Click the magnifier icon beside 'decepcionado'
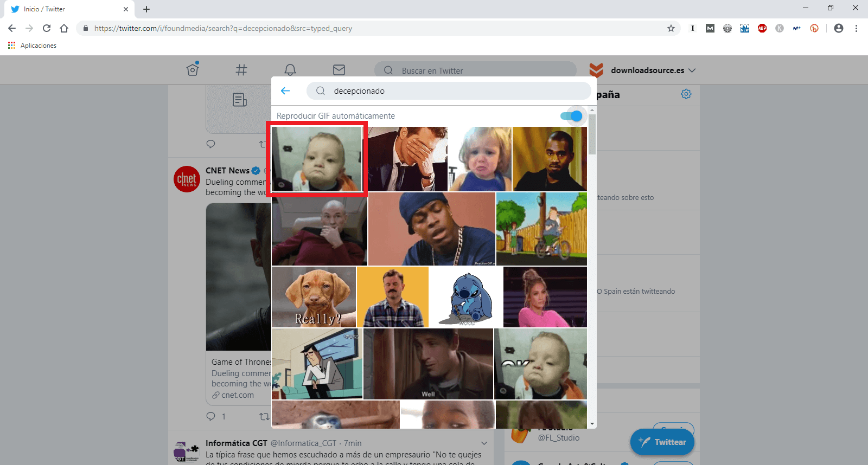Image resolution: width=868 pixels, height=465 pixels. (x=321, y=91)
